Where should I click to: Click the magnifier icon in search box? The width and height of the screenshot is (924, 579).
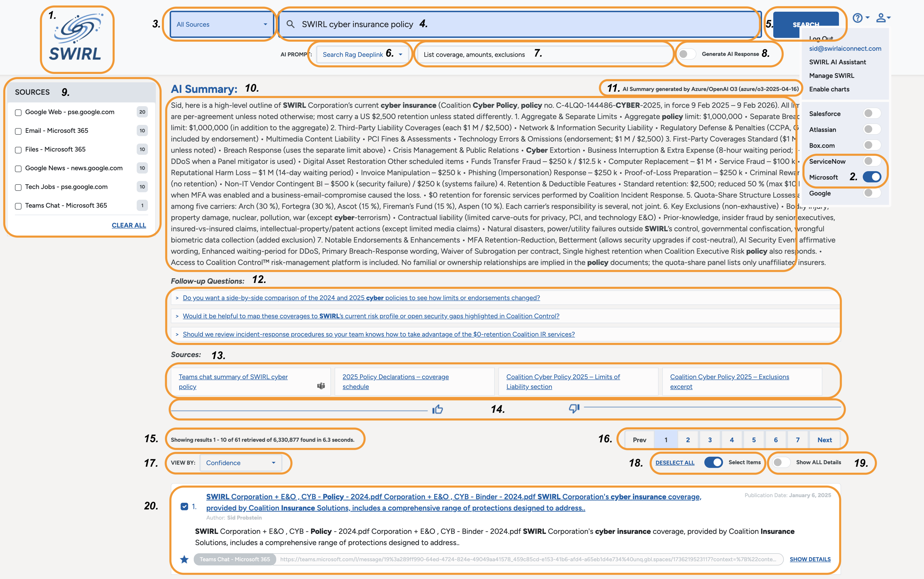tap(291, 24)
